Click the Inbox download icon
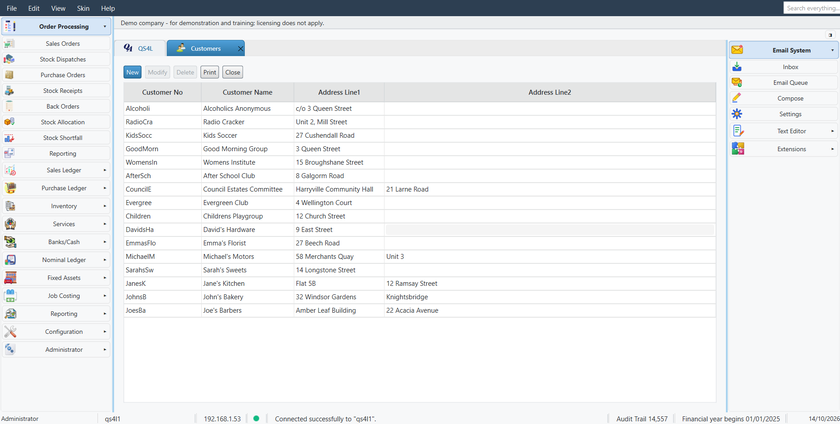 pyautogui.click(x=737, y=67)
